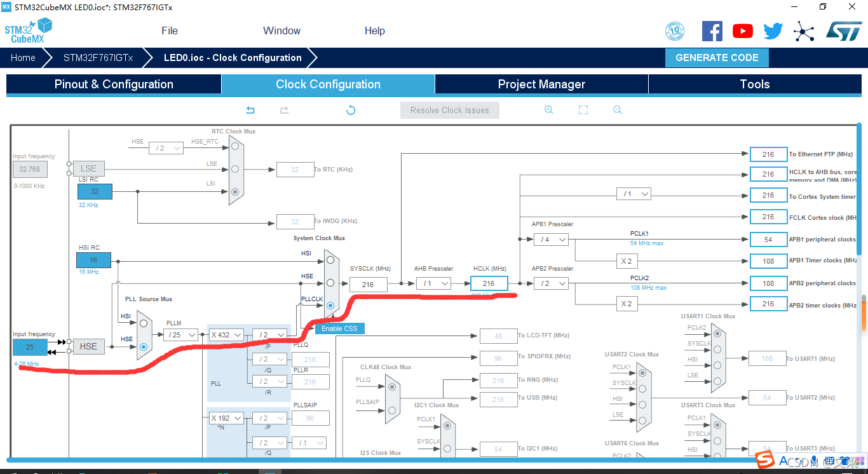
Task: Undo the last clock change
Action: pyautogui.click(x=250, y=110)
